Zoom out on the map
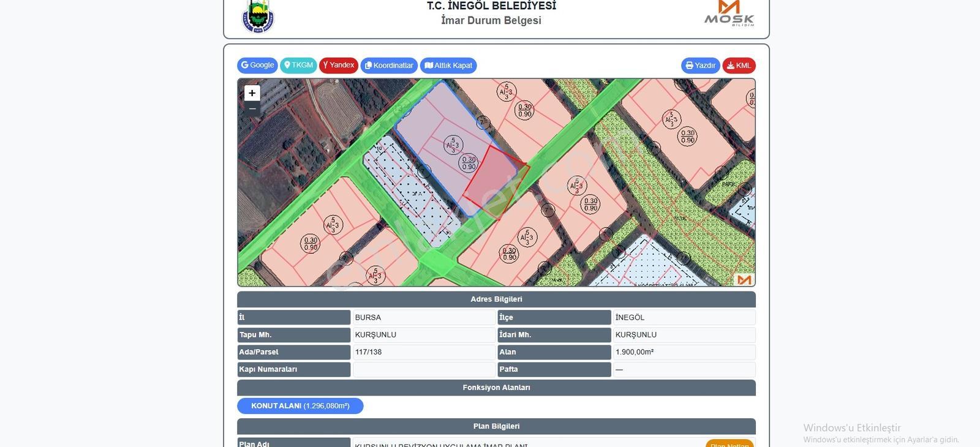980x447 pixels. 252,108
